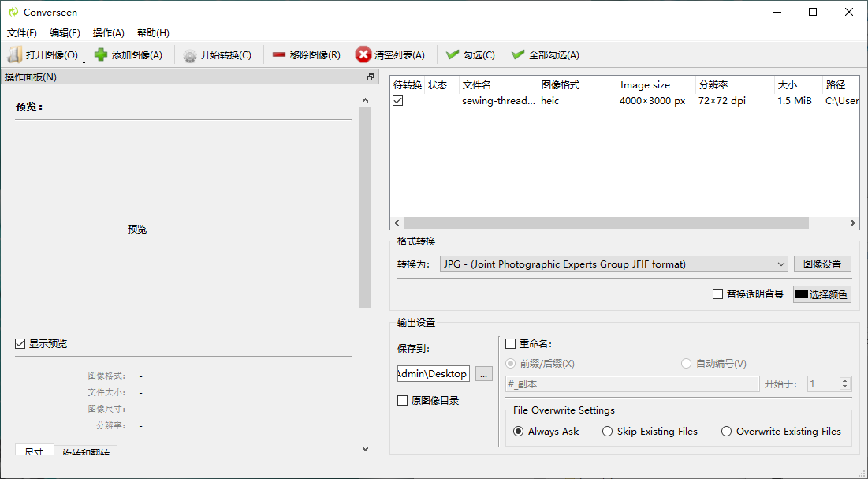Open 图像设置 image settings dialog
This screenshot has height=479, width=868.
pos(822,264)
